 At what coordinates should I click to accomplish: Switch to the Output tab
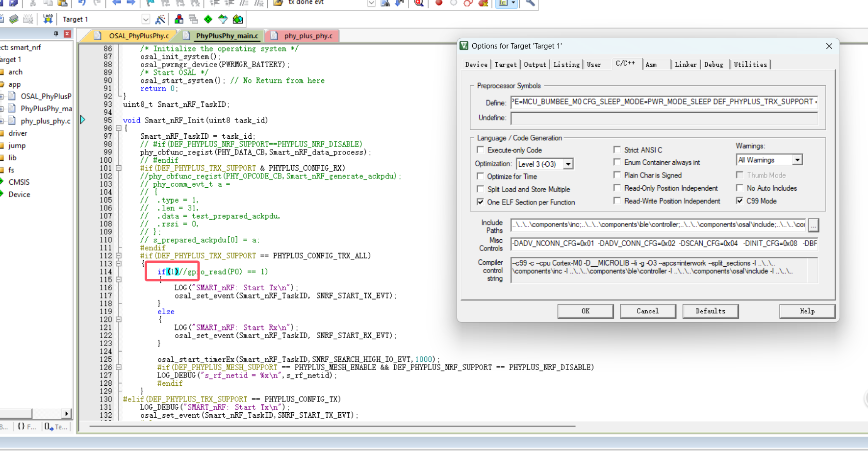coord(535,65)
